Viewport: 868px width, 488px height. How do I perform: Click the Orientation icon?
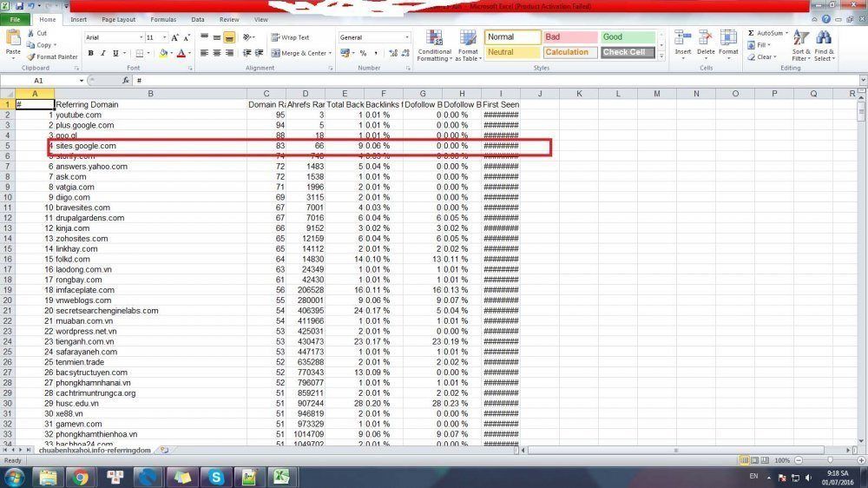pyautogui.click(x=248, y=37)
